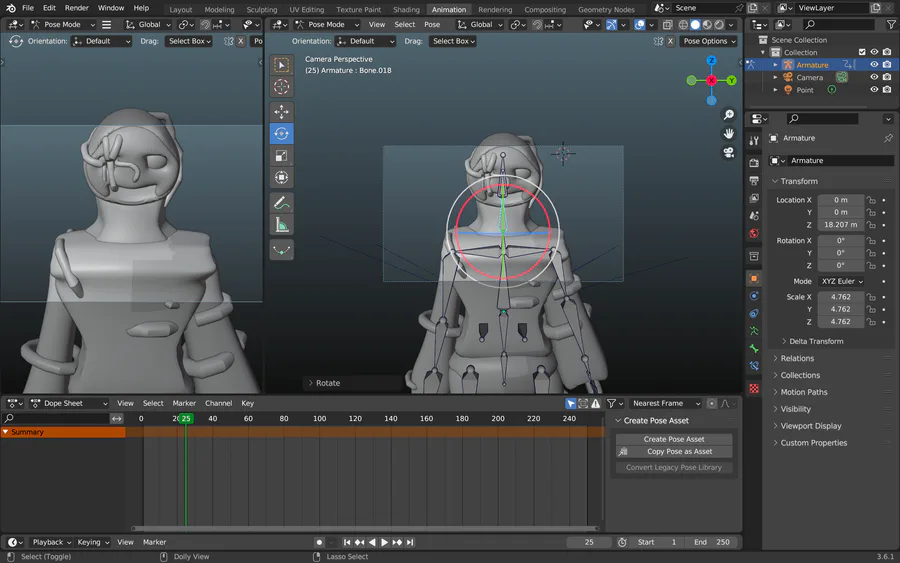Toggle visibility of the Point light
Screen dimensions: 900x563
[874, 90]
